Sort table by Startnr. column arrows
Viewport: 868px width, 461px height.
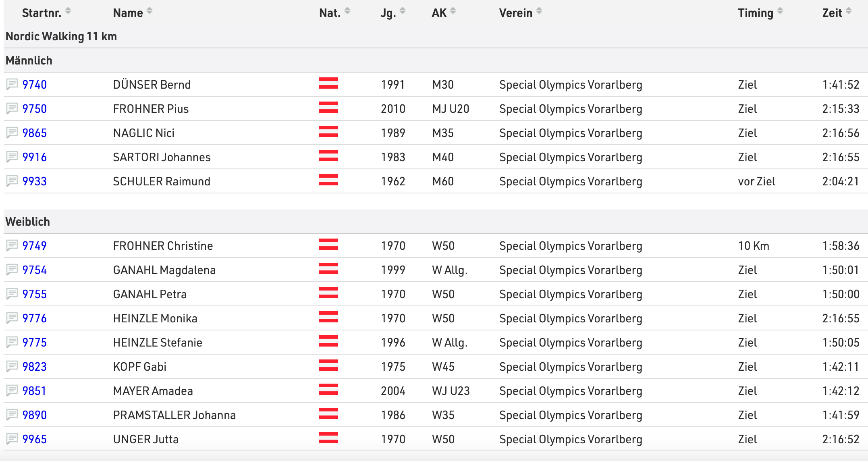[68, 11]
